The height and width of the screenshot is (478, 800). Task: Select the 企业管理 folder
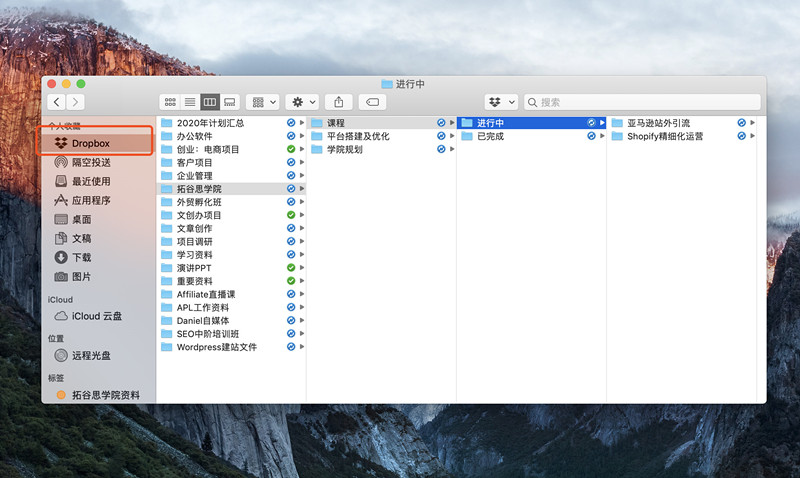tap(231, 175)
